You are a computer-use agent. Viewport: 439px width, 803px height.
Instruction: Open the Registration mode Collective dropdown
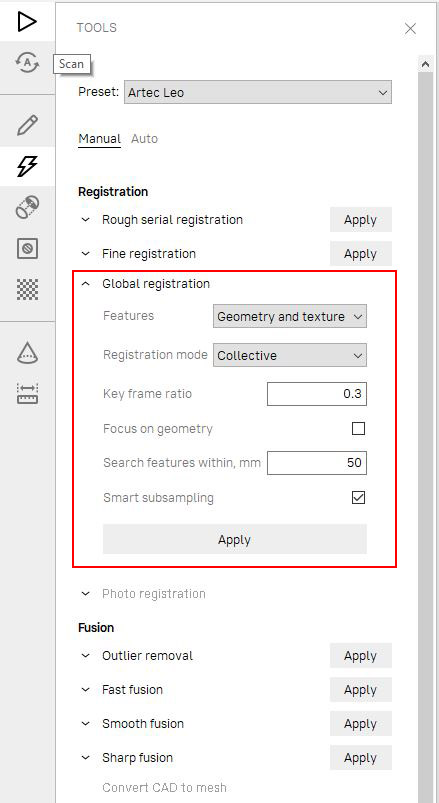[290, 355]
